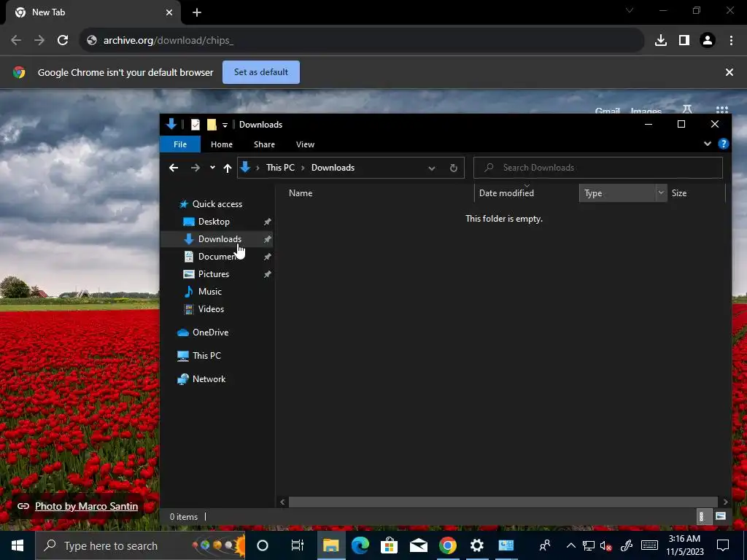Open Customize Quick Access Toolbar dropdown

(225, 125)
